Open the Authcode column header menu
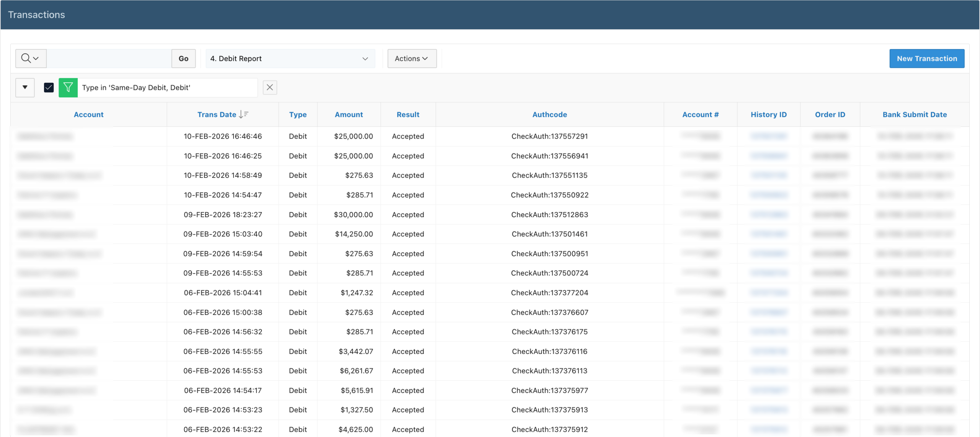The height and width of the screenshot is (437, 980). click(549, 115)
